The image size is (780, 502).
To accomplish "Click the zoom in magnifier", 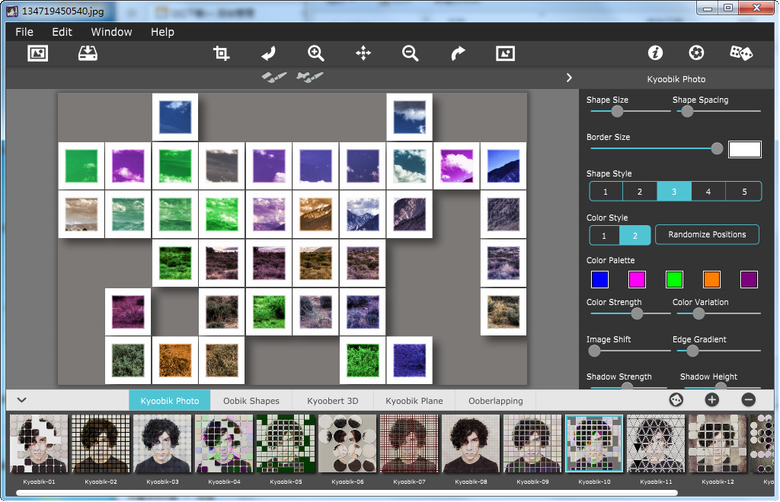I will [316, 53].
